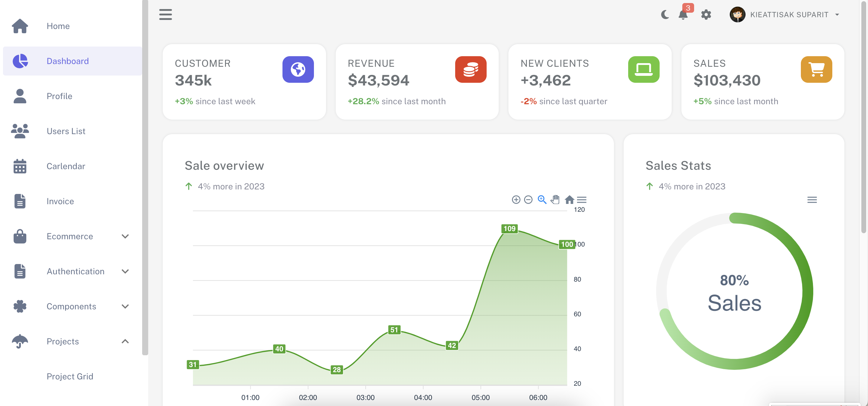Open the Sales Stats chart menu icon
The height and width of the screenshot is (406, 868).
pyautogui.click(x=812, y=200)
